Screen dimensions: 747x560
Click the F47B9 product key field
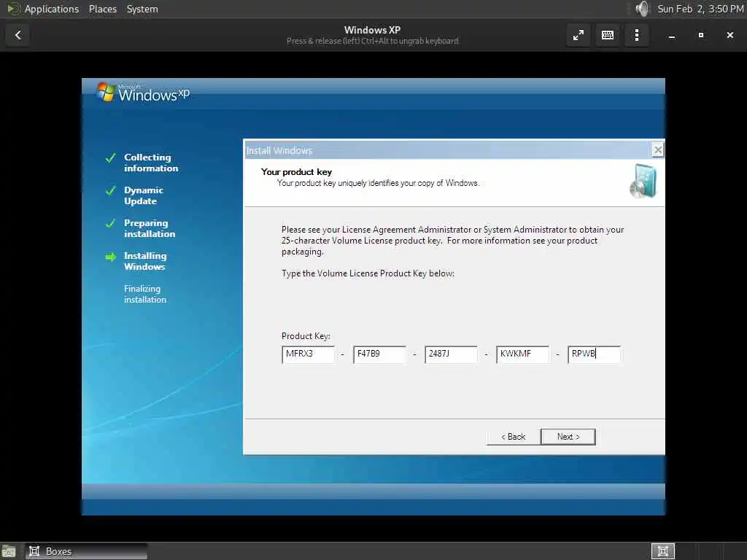379,354
